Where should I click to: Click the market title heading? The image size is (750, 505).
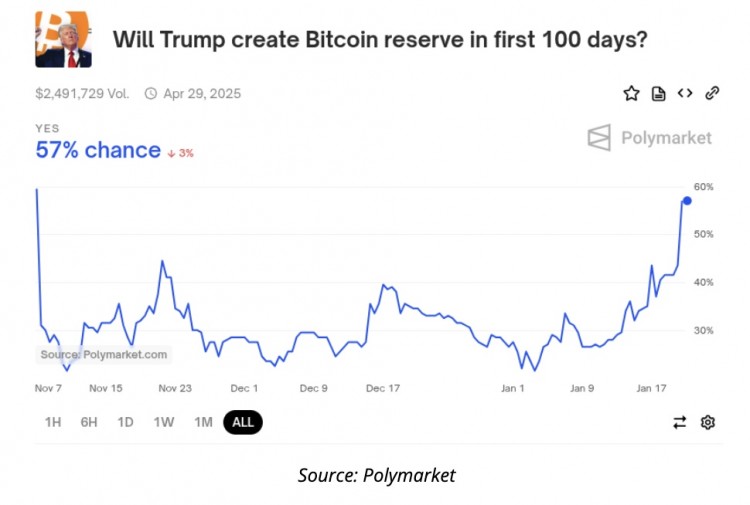pos(379,41)
